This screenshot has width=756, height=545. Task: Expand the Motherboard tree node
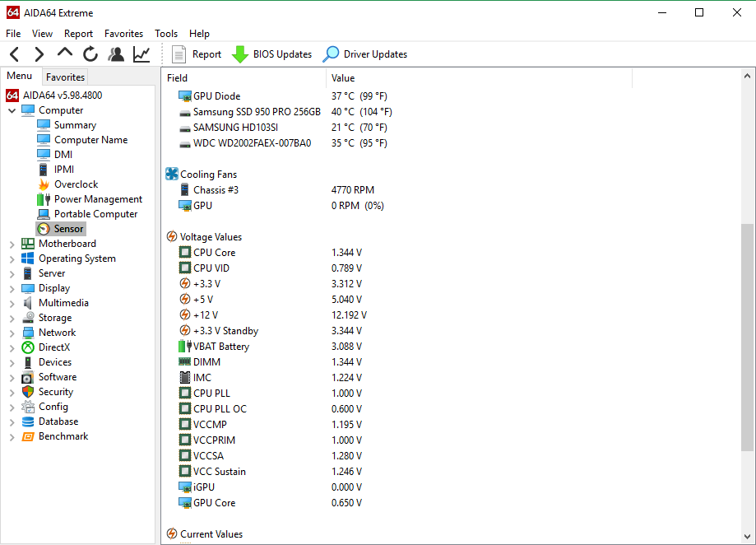pyautogui.click(x=12, y=244)
